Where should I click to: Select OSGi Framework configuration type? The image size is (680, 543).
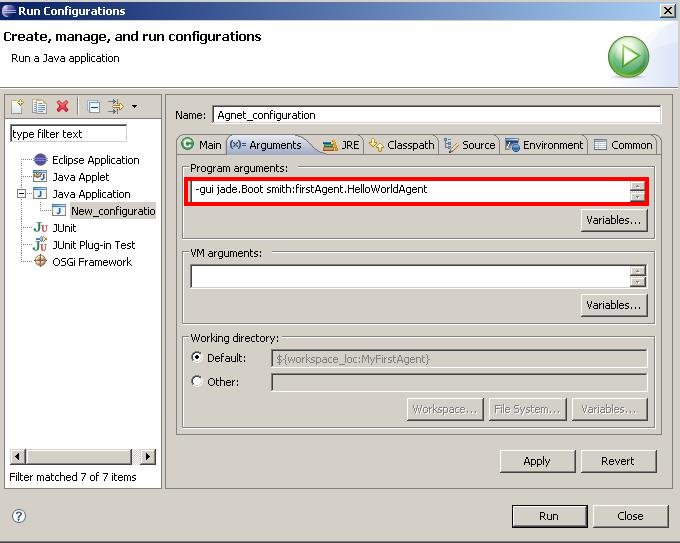[91, 262]
